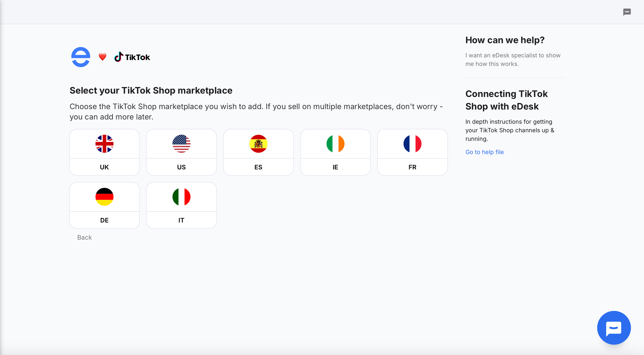Click the 'In depth instructions' paragraph

[510, 130]
